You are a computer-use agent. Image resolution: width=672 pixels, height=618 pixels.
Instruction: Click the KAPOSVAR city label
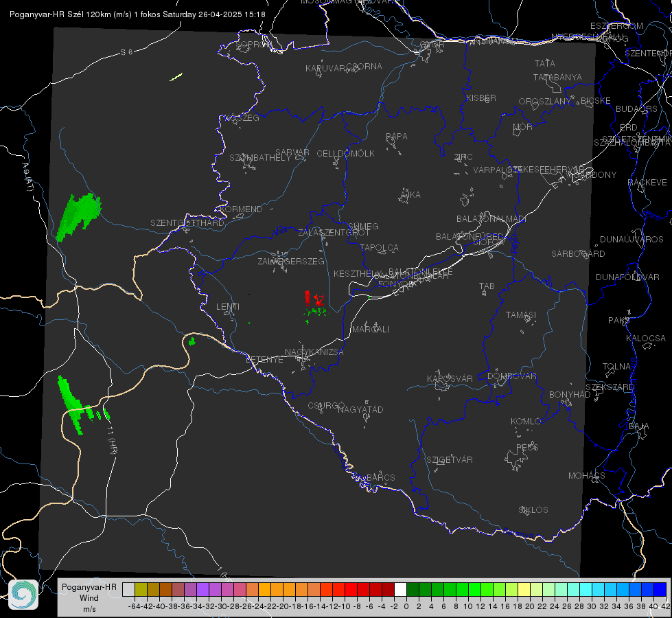pos(450,378)
